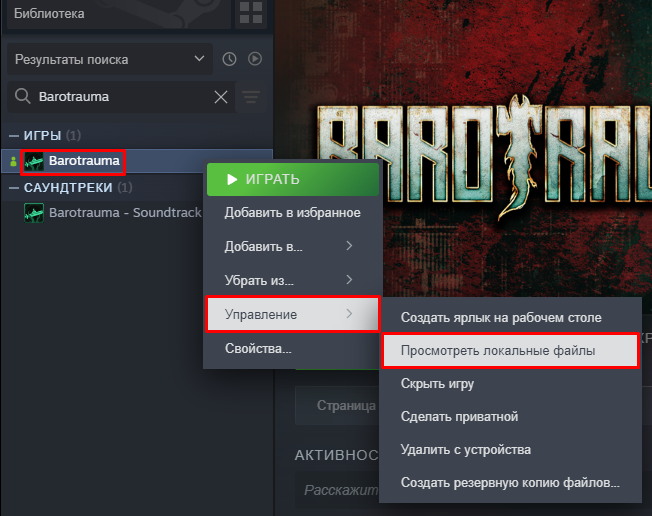Choose Создать ярлык на рабочем столе
Viewport: 652px width, 516px height.
coord(510,318)
